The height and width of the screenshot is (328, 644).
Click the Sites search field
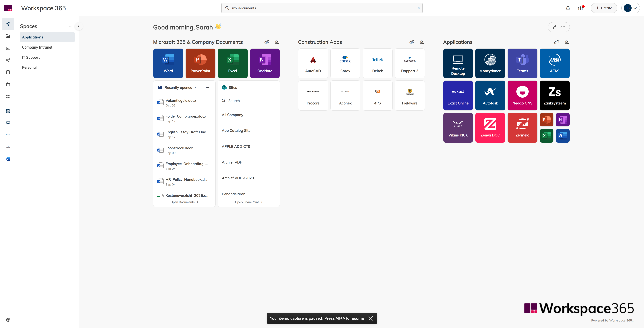[249, 101]
